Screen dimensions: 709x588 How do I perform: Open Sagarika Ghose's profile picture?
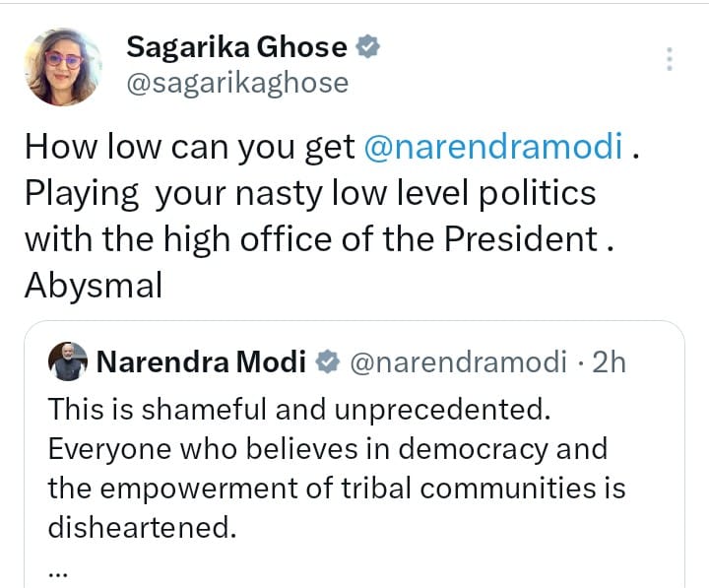(x=64, y=66)
